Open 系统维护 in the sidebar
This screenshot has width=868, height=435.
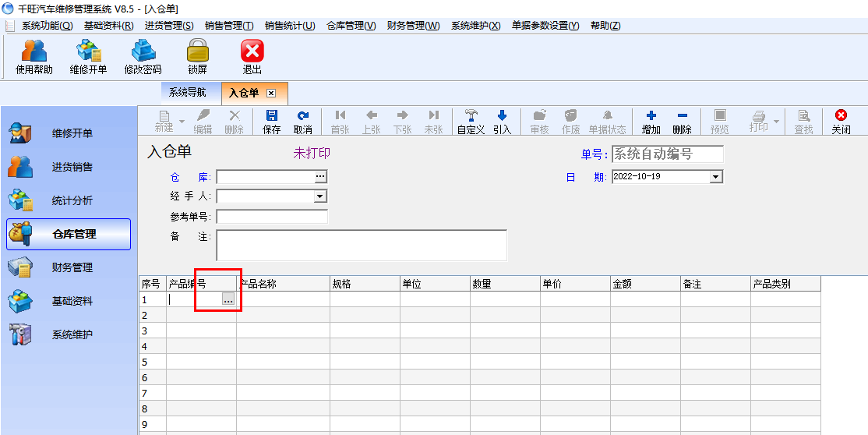point(69,334)
